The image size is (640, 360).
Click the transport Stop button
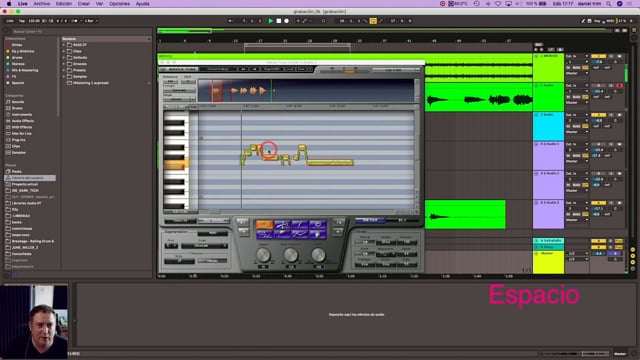278,21
